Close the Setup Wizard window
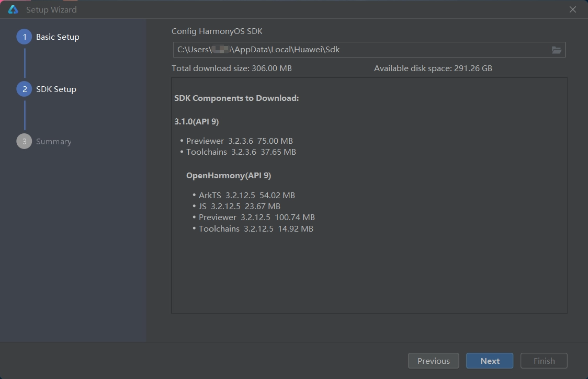 pyautogui.click(x=573, y=9)
